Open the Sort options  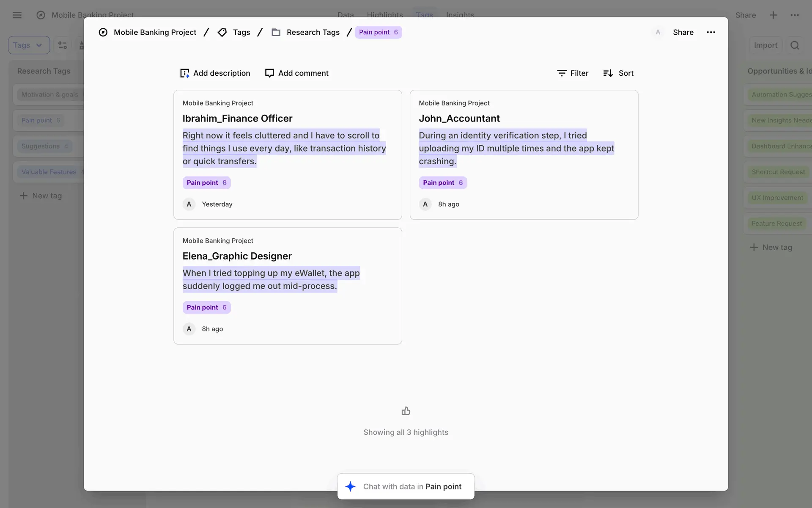[618, 73]
